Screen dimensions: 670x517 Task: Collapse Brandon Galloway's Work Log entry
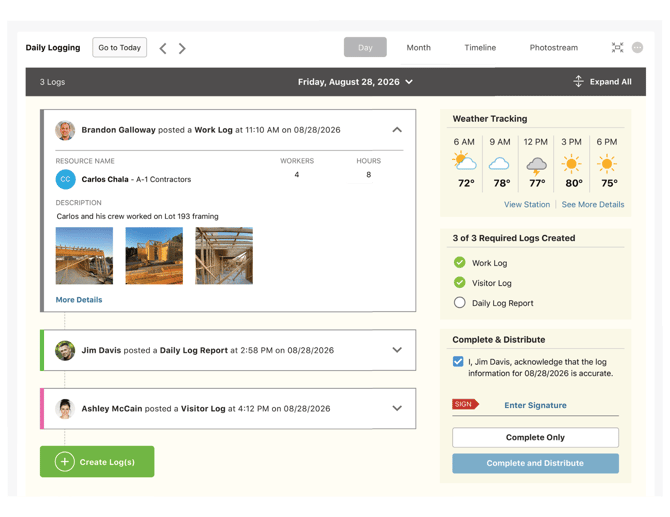[x=397, y=129]
